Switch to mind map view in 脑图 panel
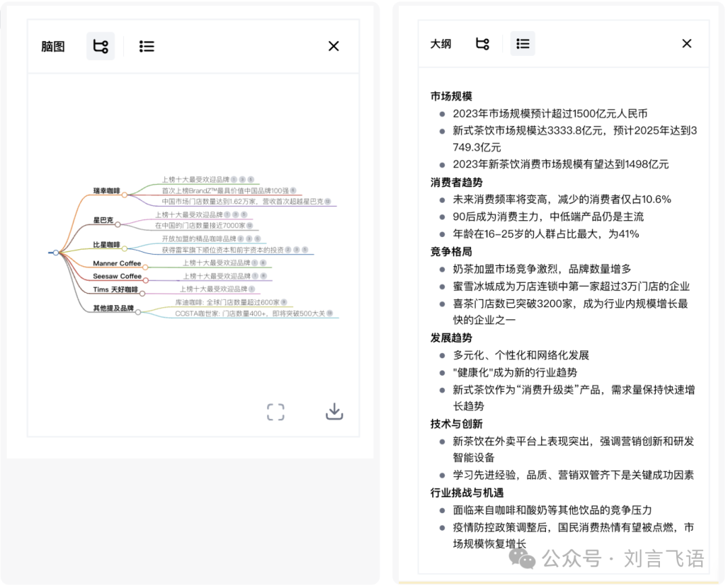This screenshot has width=728, height=588. 100,46
